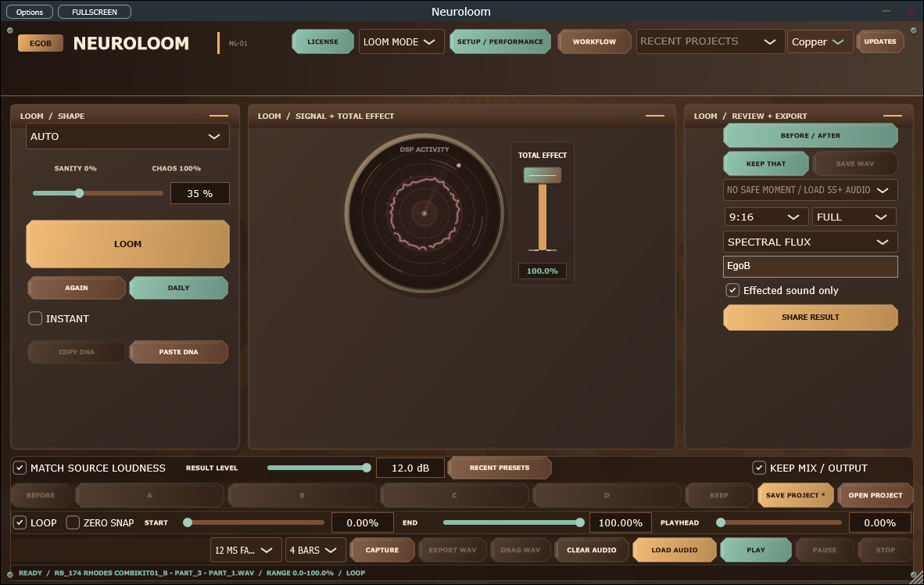Viewport: 924px width, 585px height.
Task: Click the Keep That button
Action: pos(766,164)
